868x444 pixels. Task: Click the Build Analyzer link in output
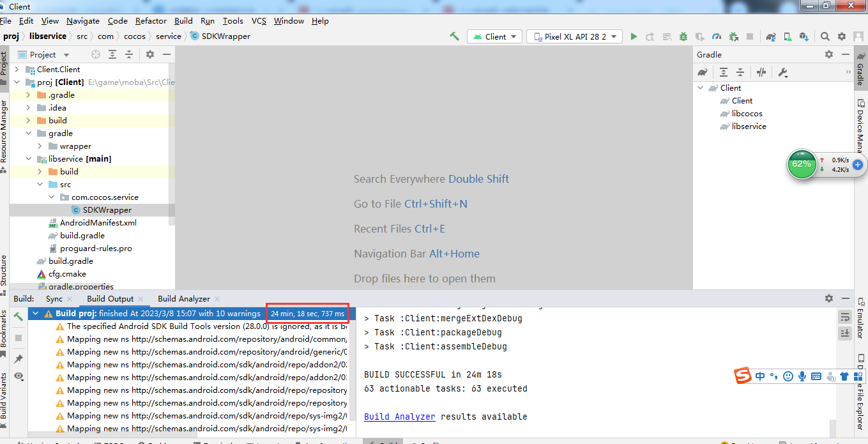[x=400, y=417]
